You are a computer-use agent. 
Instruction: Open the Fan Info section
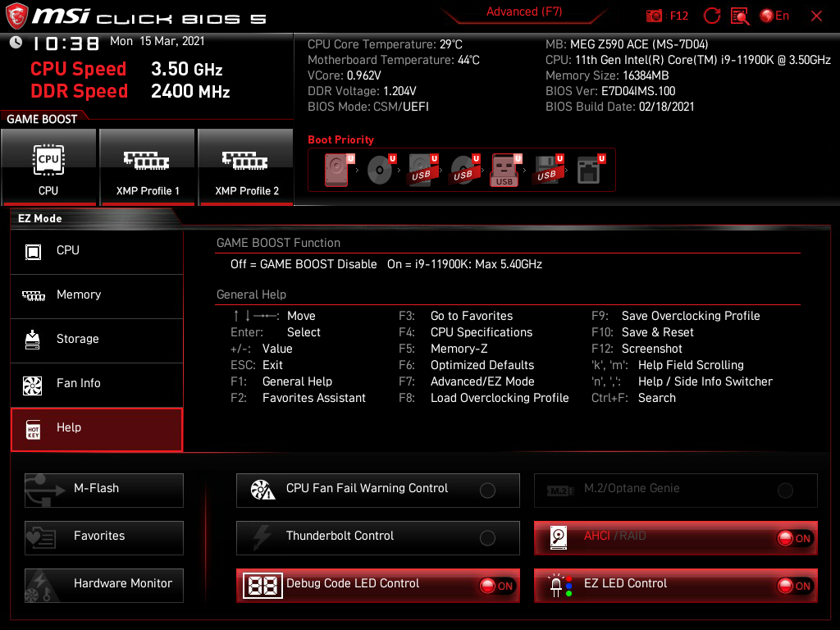tap(97, 384)
